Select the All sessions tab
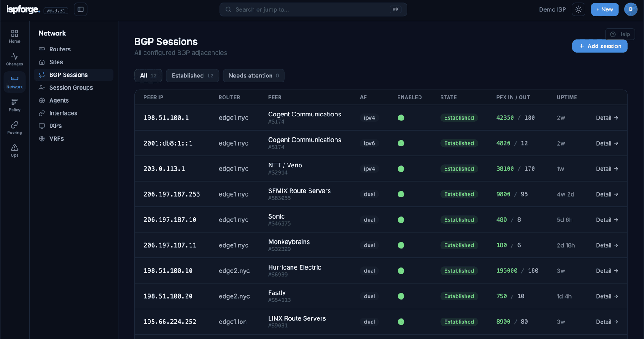This screenshot has width=644, height=339. [x=148, y=76]
